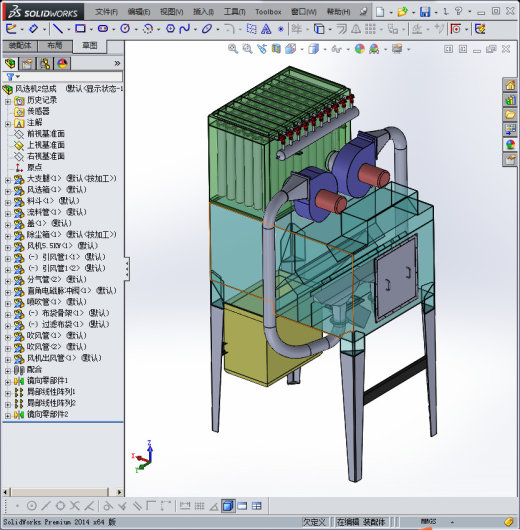Click the feature tree filter input field

click(x=71, y=77)
